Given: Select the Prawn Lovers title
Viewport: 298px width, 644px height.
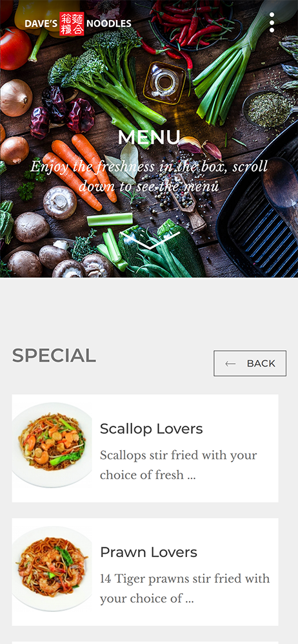Looking at the screenshot, I should point(148,552).
